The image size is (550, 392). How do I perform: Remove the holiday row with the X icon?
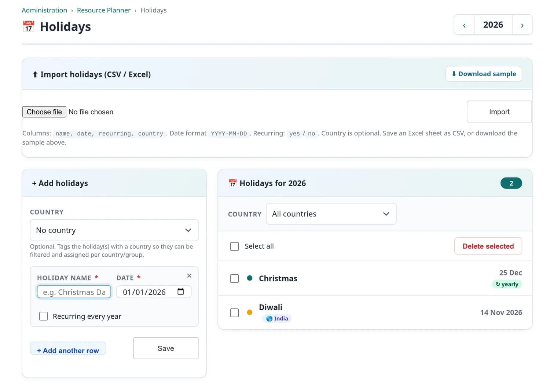click(189, 276)
